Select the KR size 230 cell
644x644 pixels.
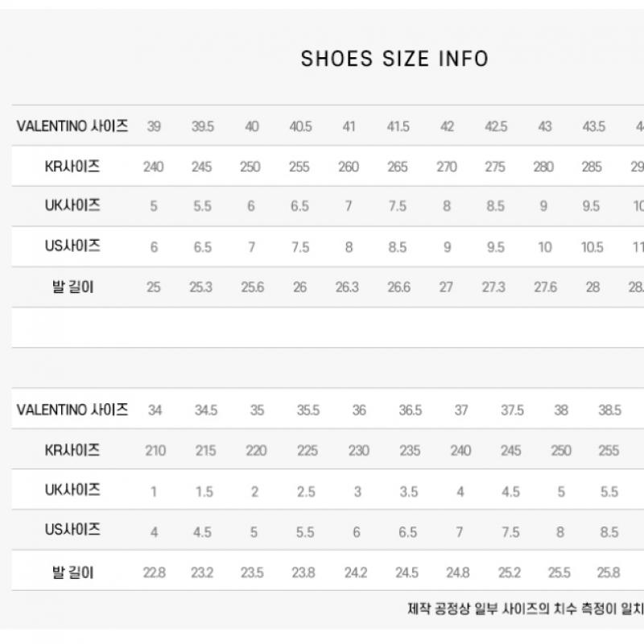(x=358, y=451)
